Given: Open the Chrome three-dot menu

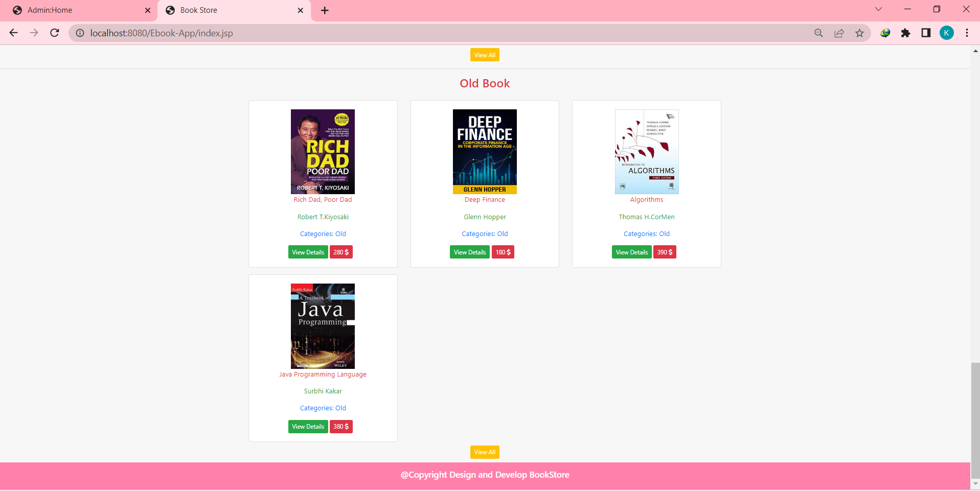Looking at the screenshot, I should pos(967,33).
